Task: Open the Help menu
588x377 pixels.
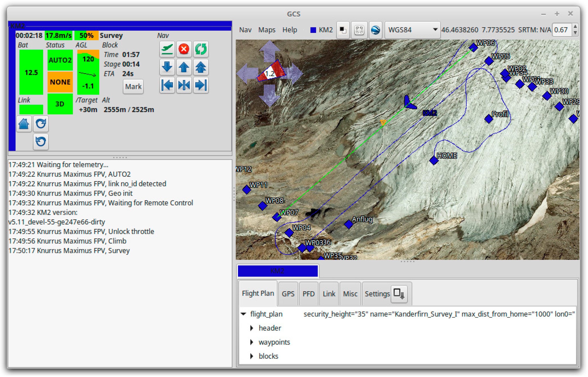Action: pyautogui.click(x=290, y=30)
